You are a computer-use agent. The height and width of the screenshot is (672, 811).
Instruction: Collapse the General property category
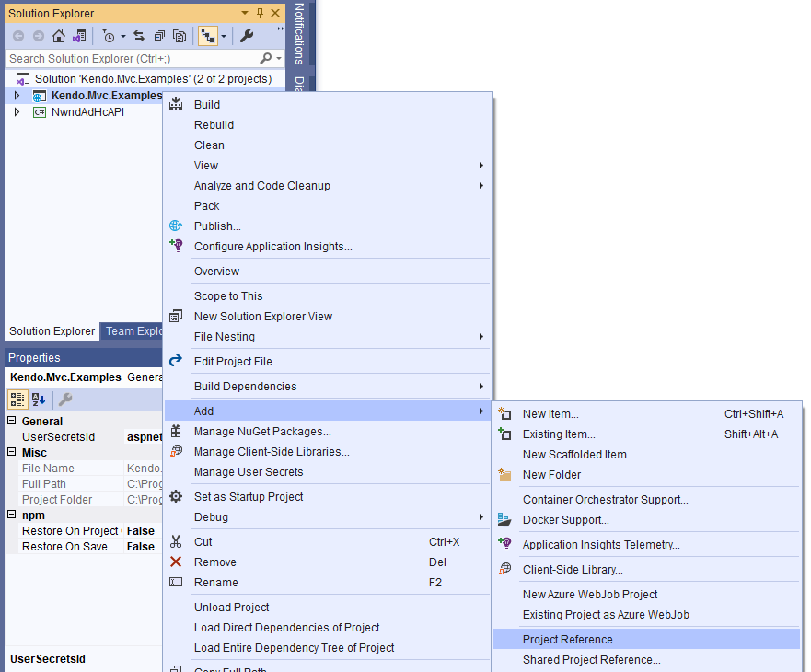click(11, 421)
